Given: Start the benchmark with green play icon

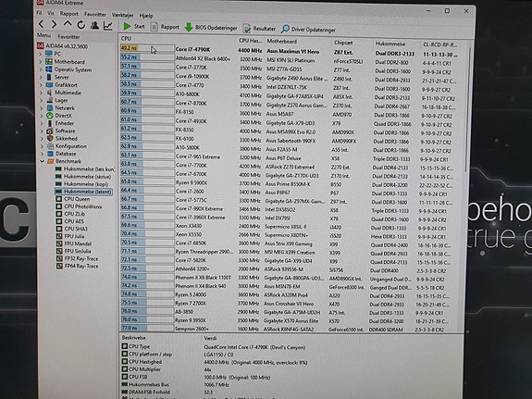Looking at the screenshot, I should 128,26.
